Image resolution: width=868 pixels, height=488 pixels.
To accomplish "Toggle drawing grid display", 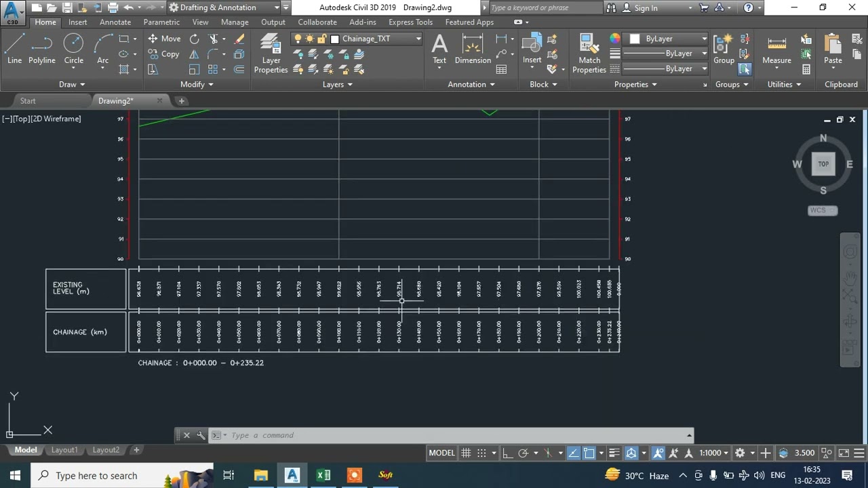I will (x=466, y=453).
